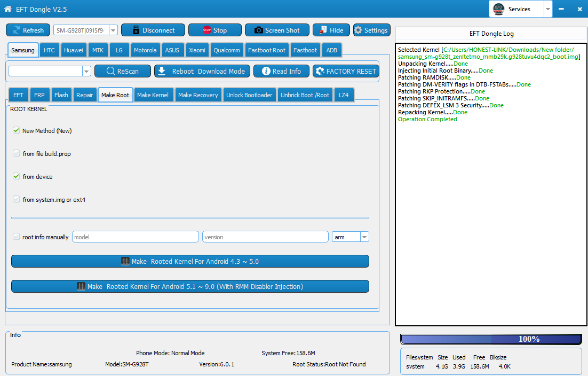Click the home icon in title bar

click(7, 9)
